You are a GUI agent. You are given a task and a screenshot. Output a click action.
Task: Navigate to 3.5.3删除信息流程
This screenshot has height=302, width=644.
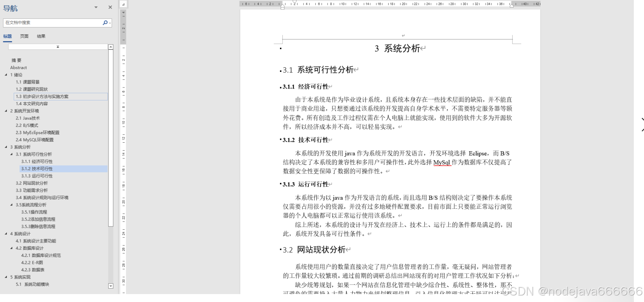pos(38,226)
